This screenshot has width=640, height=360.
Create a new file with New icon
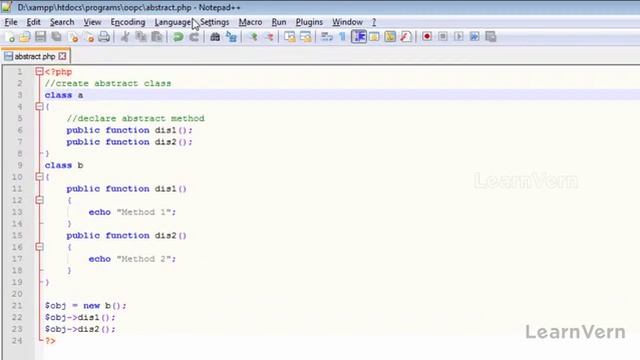(x=10, y=37)
